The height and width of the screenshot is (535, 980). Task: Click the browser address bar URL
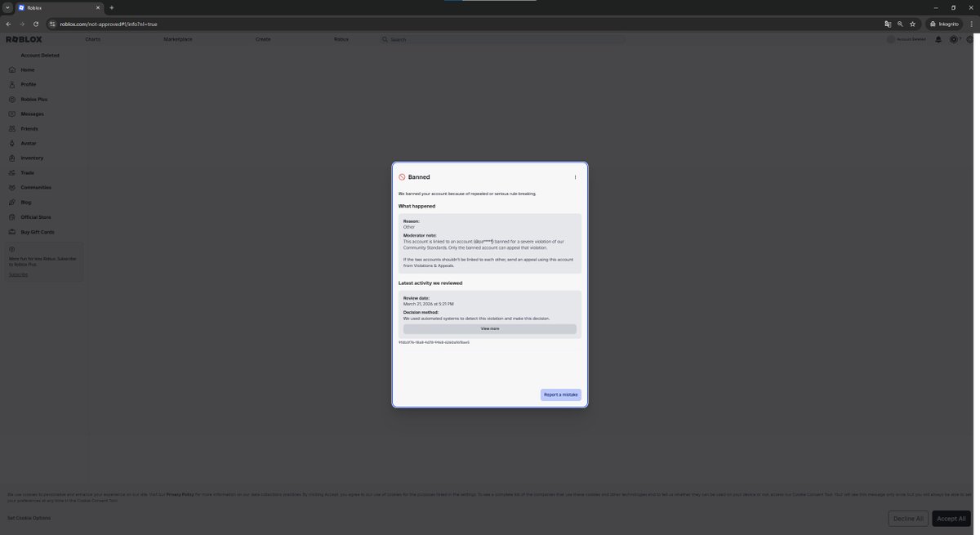click(109, 24)
